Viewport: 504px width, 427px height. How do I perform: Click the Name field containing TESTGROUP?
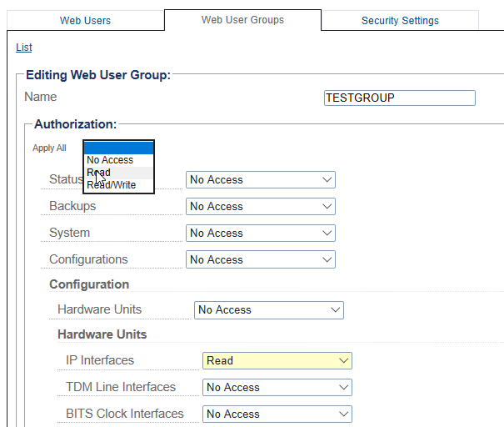[400, 98]
